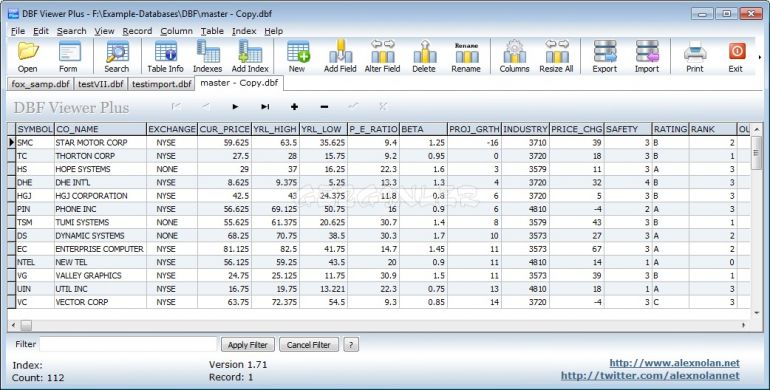Click the Resize All columns icon
The width and height of the screenshot is (770, 390).
pos(556,57)
